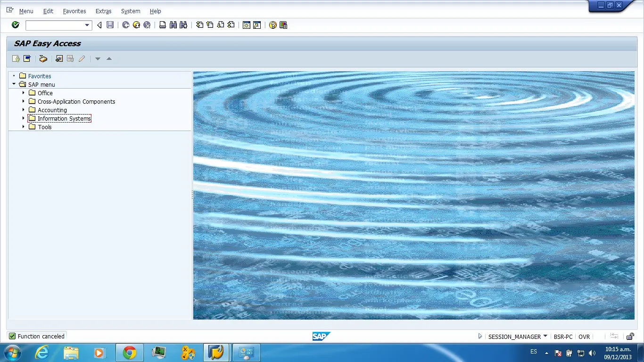
Task: Click the Next Page icon
Action: coord(220,25)
